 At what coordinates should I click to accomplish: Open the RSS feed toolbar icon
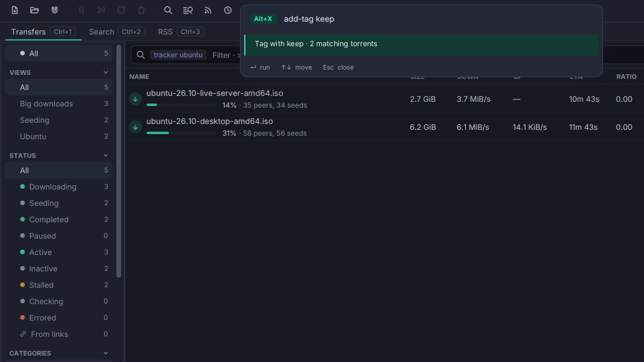[208, 11]
